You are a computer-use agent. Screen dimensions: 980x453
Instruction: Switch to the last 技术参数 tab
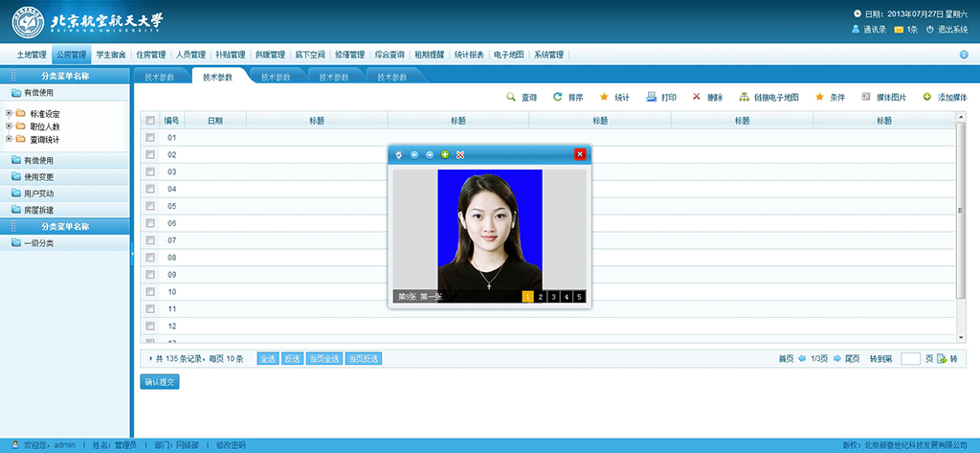click(392, 78)
